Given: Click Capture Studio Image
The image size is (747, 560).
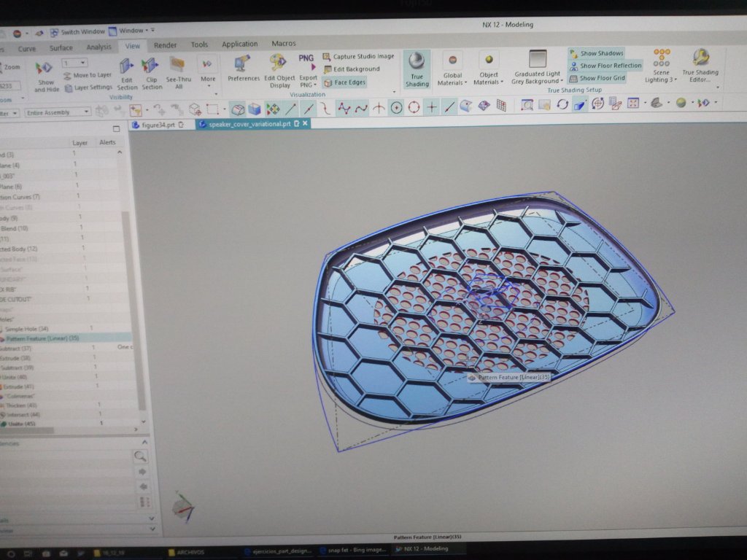Looking at the screenshot, I should tap(359, 57).
